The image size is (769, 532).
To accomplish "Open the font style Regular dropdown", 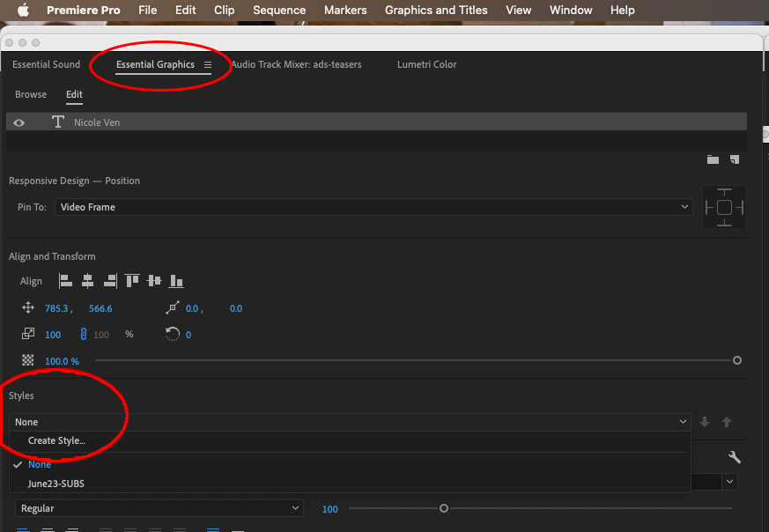I will pyautogui.click(x=159, y=508).
